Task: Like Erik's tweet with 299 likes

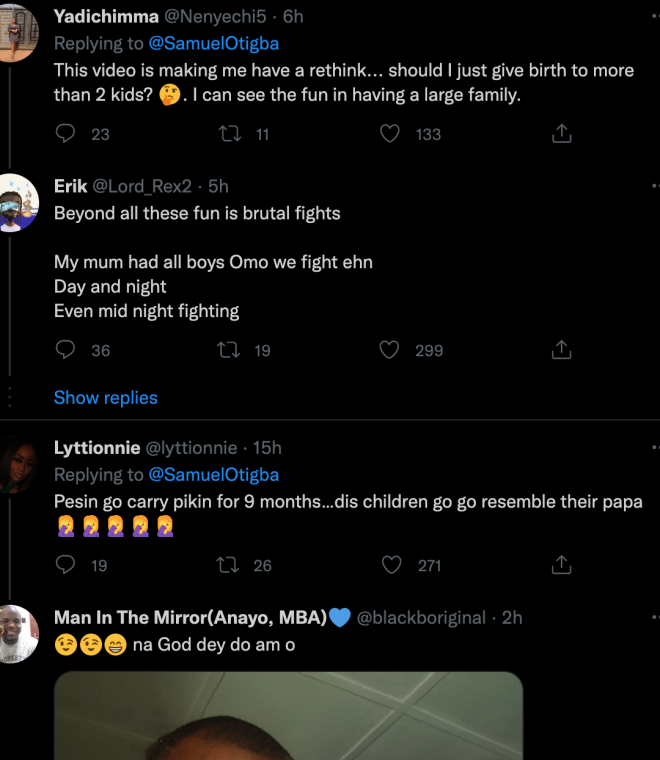Action: 390,350
